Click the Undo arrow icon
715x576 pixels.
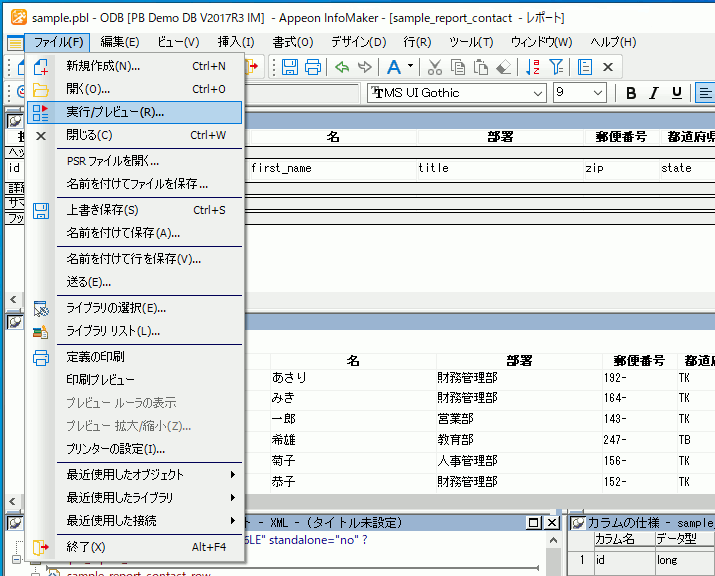(342, 67)
